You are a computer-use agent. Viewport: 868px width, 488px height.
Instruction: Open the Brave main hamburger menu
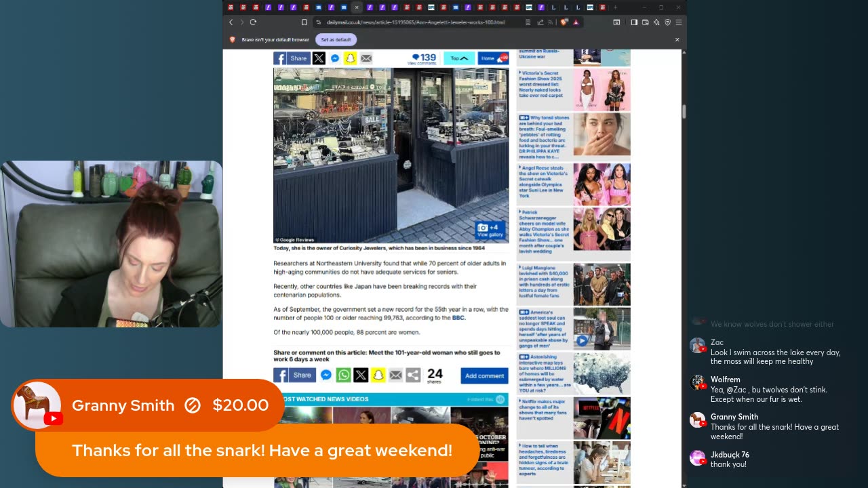(x=678, y=22)
